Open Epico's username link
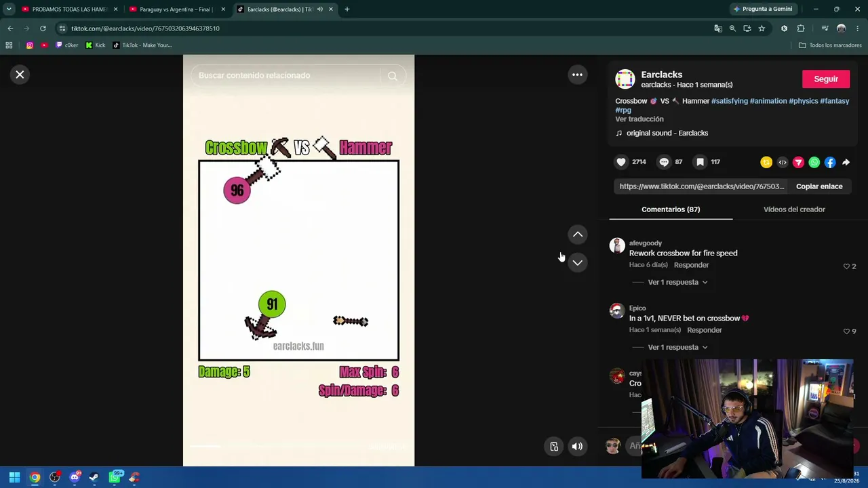 (637, 308)
